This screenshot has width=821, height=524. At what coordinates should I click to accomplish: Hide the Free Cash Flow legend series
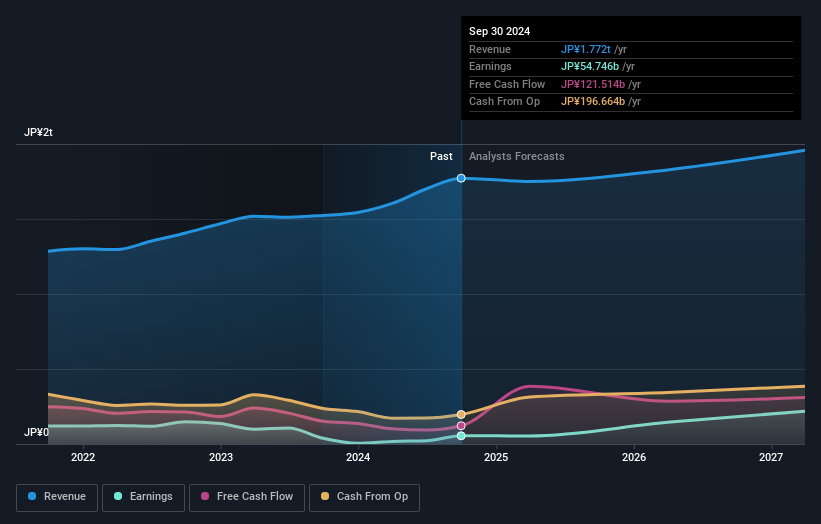tap(247, 497)
